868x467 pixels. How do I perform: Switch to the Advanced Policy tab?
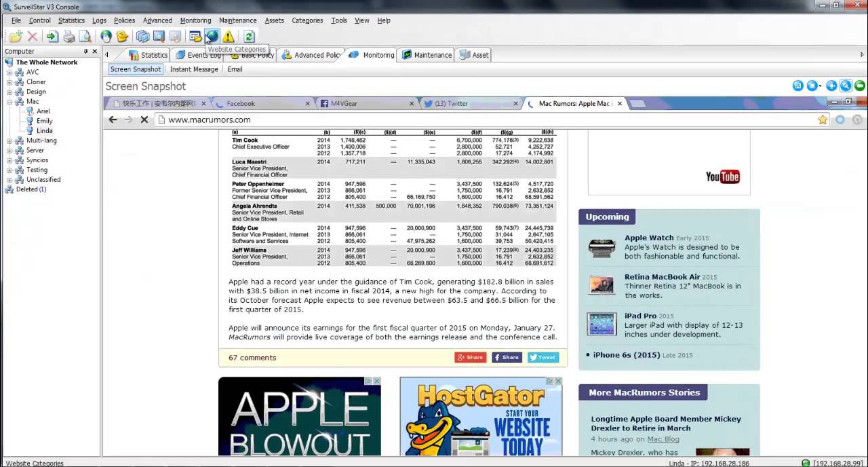[x=311, y=55]
